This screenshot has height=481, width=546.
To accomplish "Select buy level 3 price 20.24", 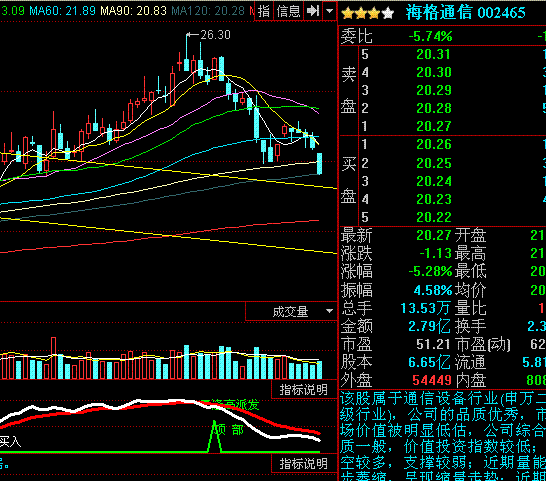I will (434, 181).
